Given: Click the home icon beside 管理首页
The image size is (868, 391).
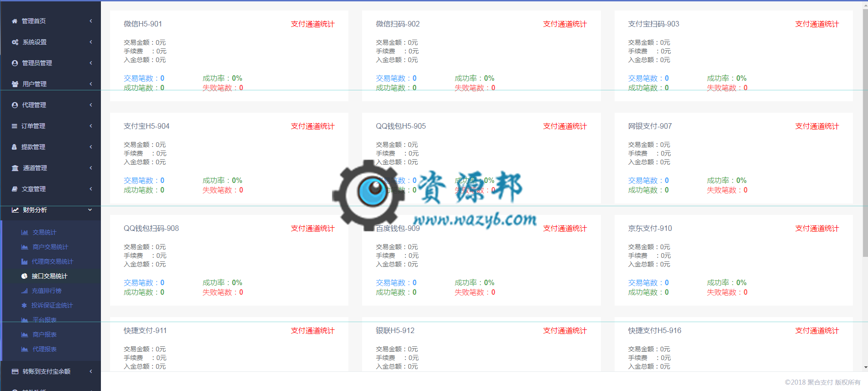Looking at the screenshot, I should click(15, 21).
